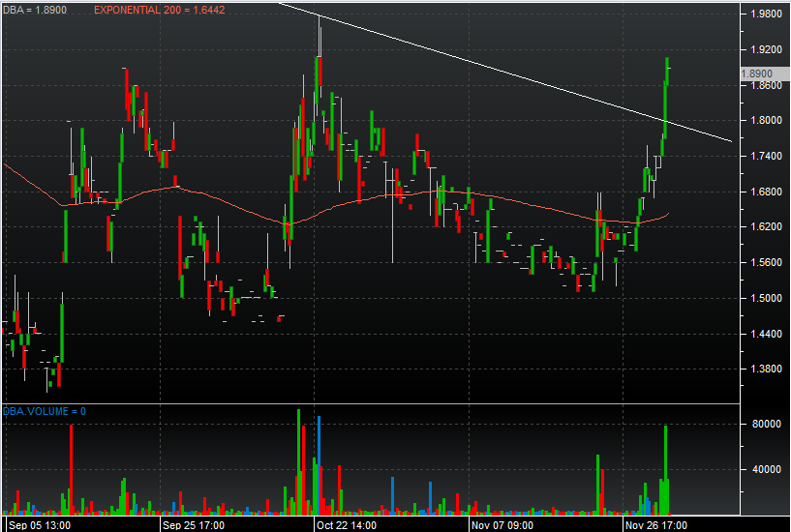Click the DBA.VOLUME = 0 label
The height and width of the screenshot is (532, 791).
45,412
